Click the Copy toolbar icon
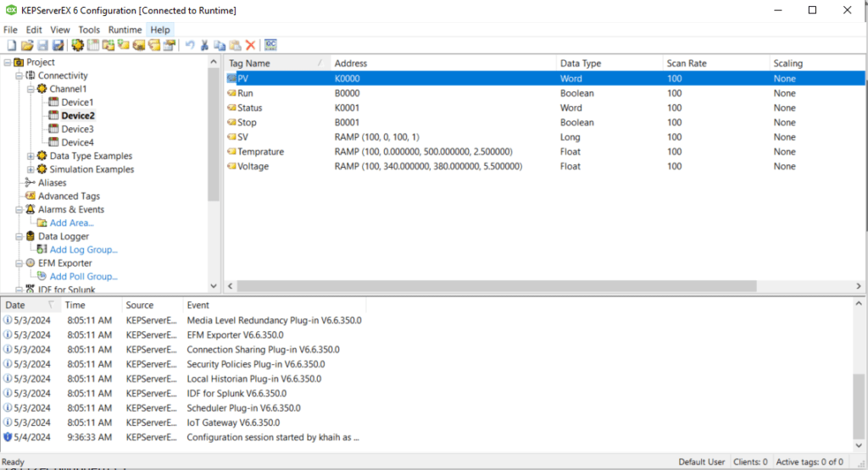This screenshot has height=470, width=868. 220,46
